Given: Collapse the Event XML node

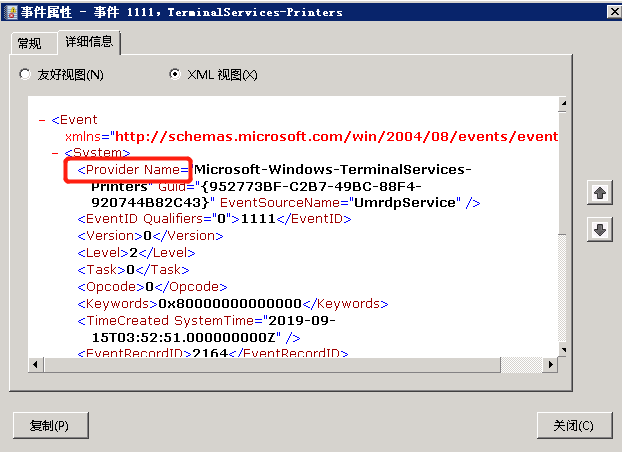Looking at the screenshot, I should tap(42, 120).
